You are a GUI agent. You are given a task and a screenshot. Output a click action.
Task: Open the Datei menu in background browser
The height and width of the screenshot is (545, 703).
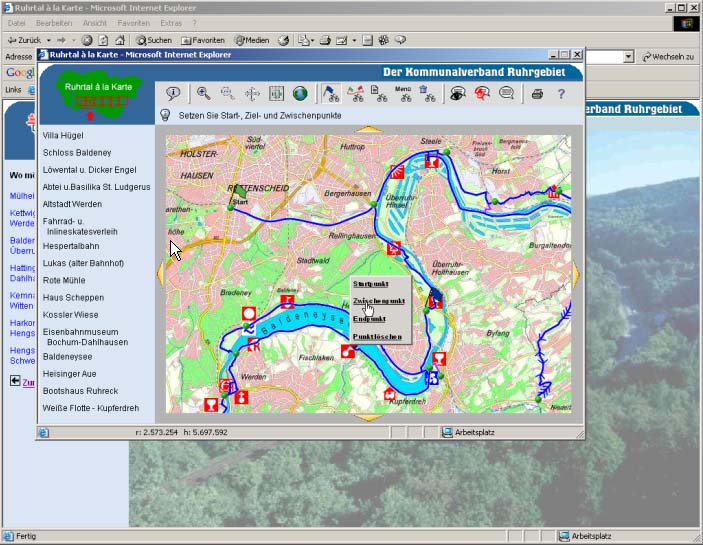pyautogui.click(x=17, y=23)
